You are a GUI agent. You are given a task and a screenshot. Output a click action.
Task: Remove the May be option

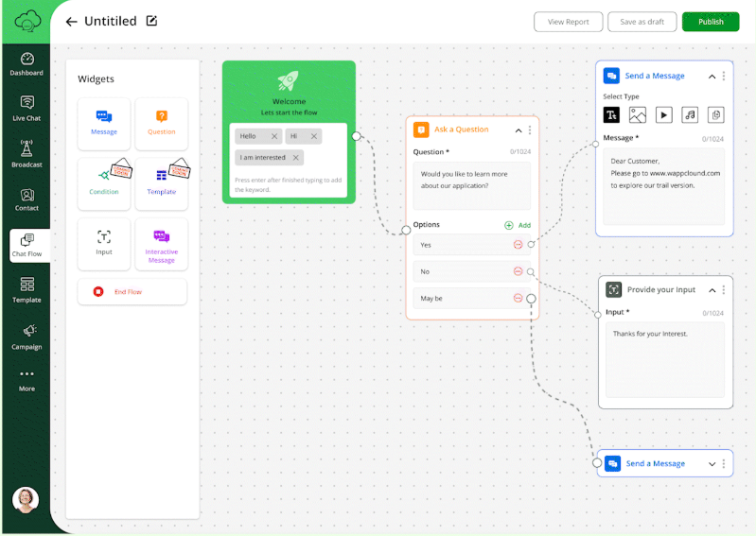pyautogui.click(x=518, y=298)
